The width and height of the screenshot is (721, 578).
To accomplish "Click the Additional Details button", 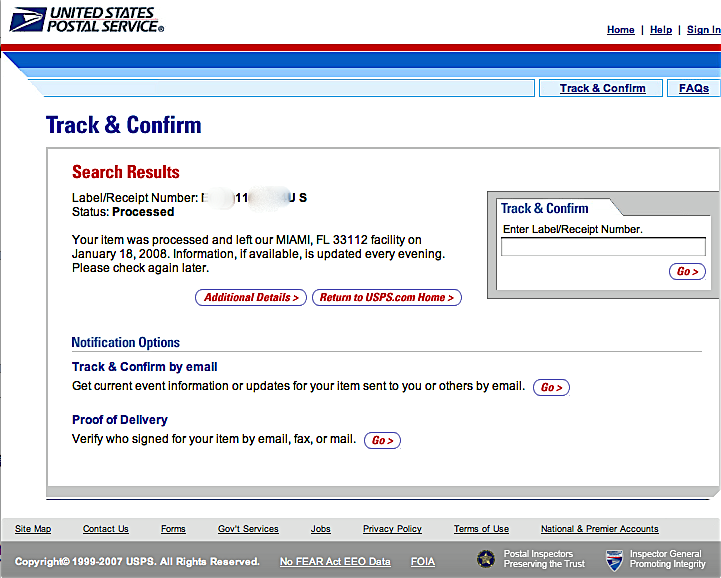I will [x=251, y=298].
